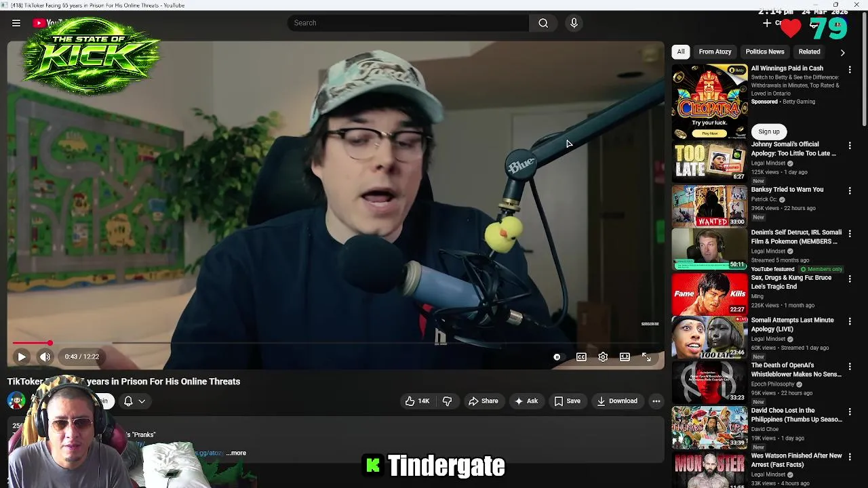Open the Ask AI button

pos(526,401)
